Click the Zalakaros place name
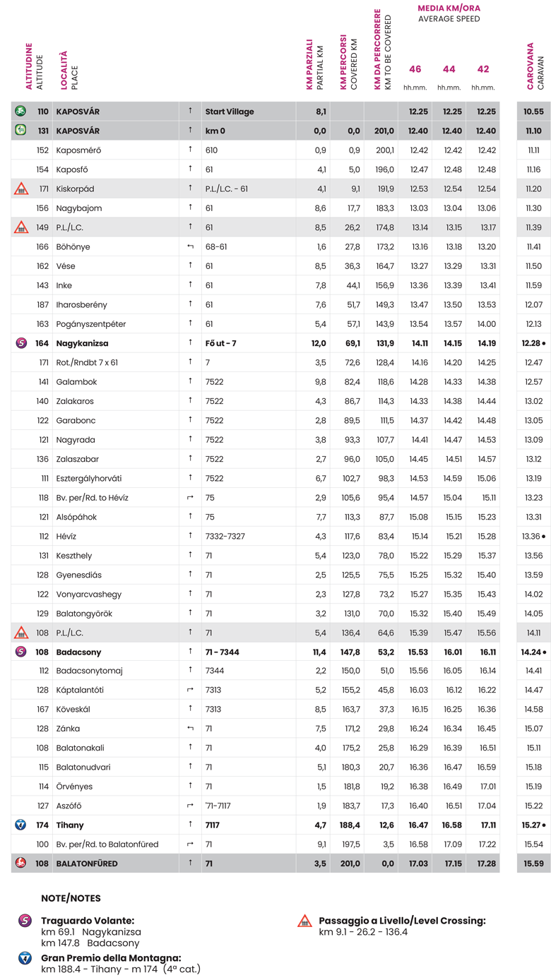551x980 pixels. pyautogui.click(x=75, y=401)
